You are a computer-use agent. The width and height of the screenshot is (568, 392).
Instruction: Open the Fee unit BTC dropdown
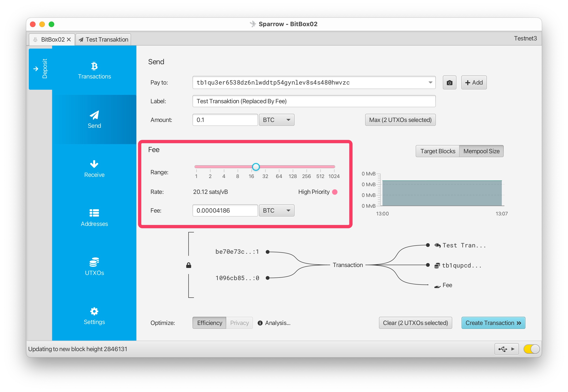click(277, 210)
